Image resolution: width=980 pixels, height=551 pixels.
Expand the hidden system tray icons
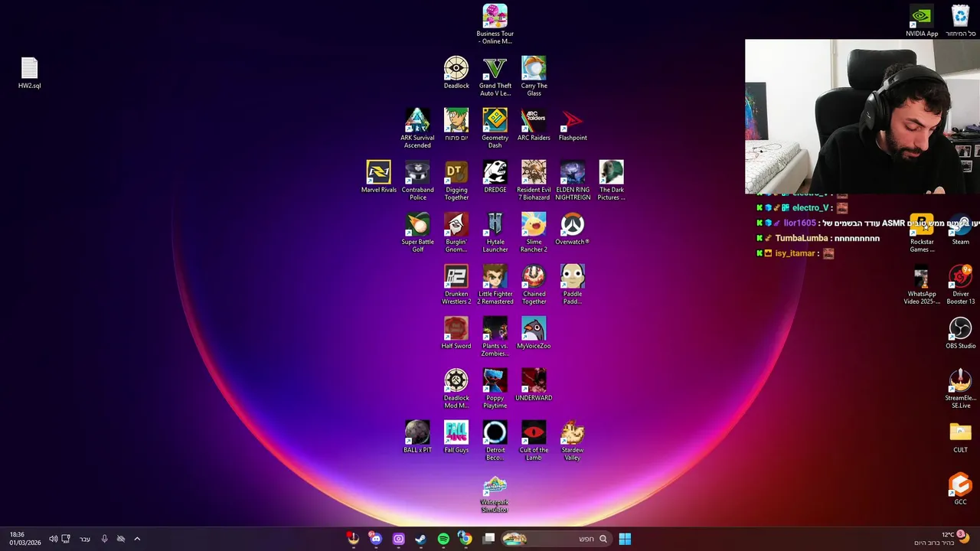[137, 539]
